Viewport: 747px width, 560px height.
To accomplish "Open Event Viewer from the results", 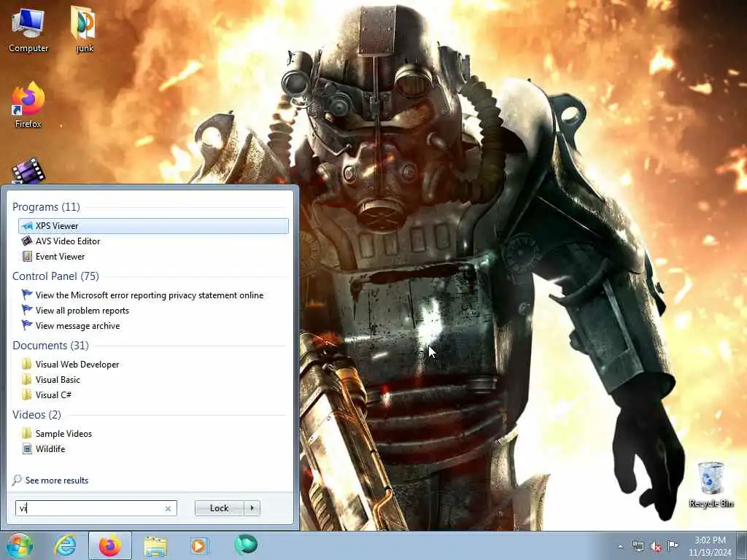I will click(153, 256).
